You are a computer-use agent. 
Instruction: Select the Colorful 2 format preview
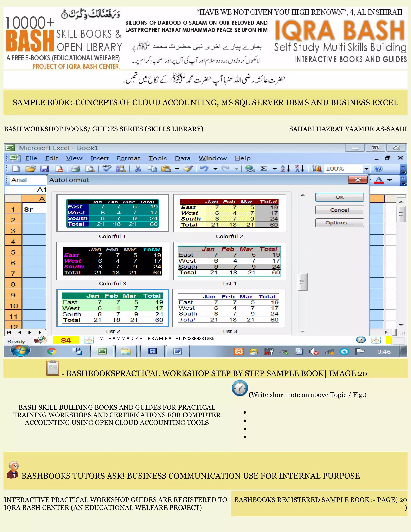(229, 213)
